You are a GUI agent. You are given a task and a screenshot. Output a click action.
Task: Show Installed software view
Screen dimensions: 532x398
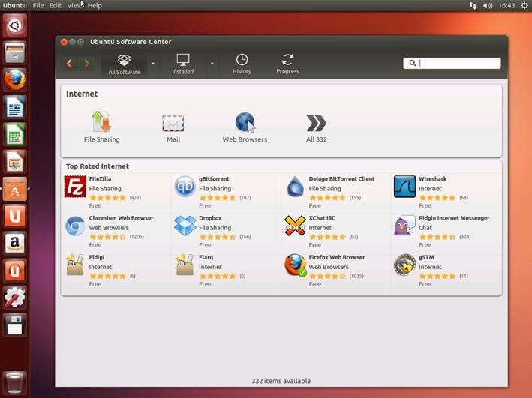point(183,64)
